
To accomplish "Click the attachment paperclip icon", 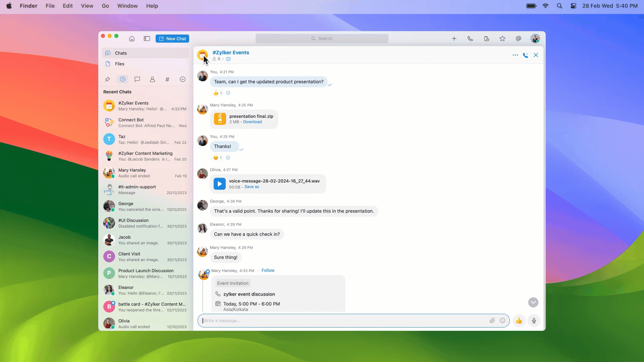I will click(x=492, y=321).
